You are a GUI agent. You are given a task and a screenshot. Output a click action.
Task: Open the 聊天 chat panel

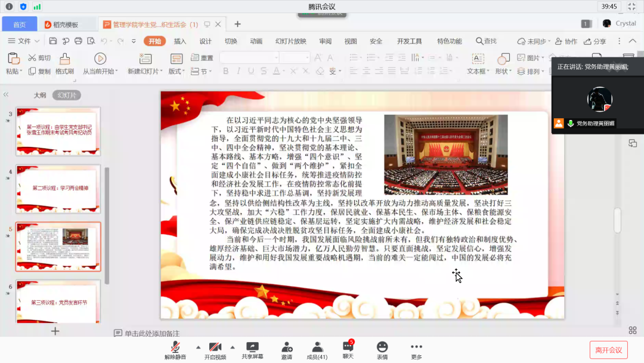click(x=348, y=349)
